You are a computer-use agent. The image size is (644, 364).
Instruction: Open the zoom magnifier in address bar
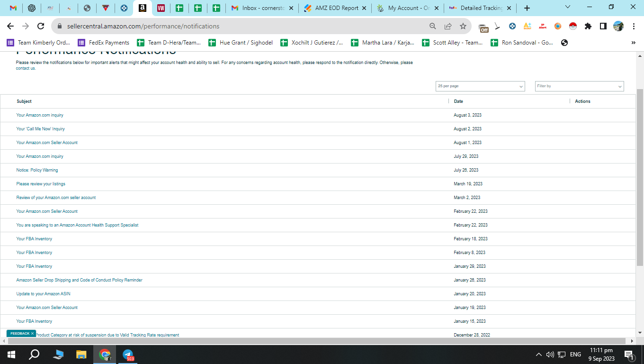pos(433,26)
